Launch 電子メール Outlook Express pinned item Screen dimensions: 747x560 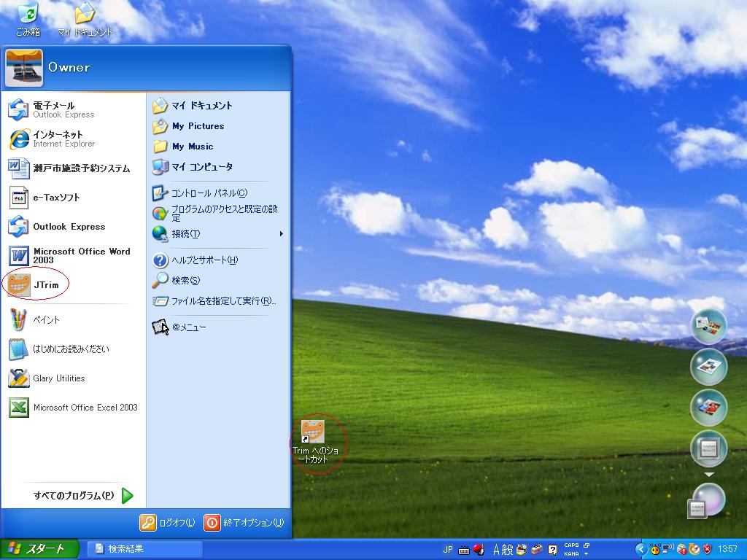[x=72, y=109]
